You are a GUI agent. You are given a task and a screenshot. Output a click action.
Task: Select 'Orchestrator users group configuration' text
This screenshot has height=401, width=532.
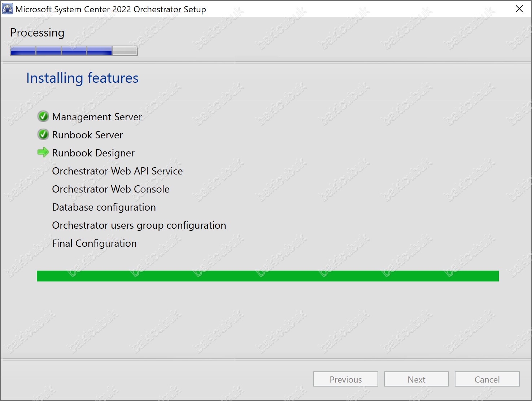point(139,225)
